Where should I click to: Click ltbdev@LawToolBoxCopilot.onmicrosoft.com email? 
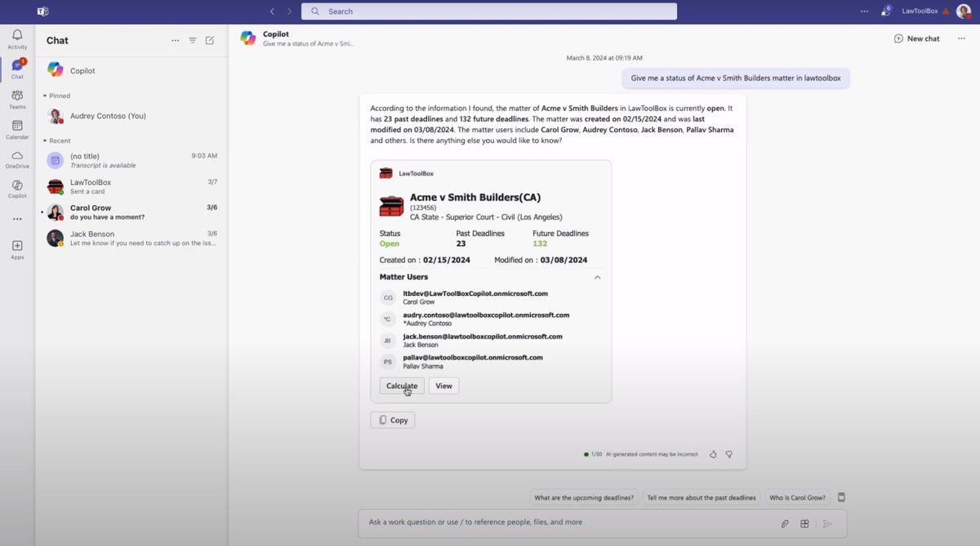click(475, 293)
